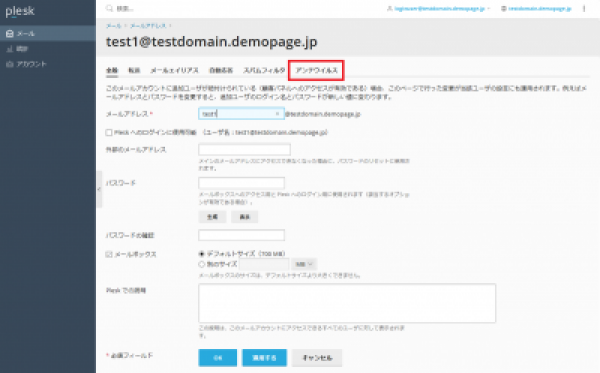Select the other size radio button
The height and width of the screenshot is (373, 600).
click(x=202, y=264)
